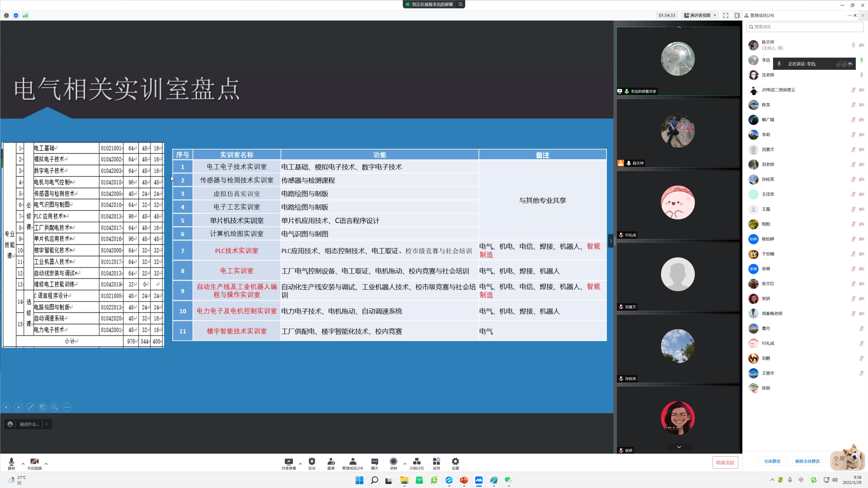Open the member panel more options (…) menu
The height and width of the screenshot is (488, 868).
click(849, 16)
